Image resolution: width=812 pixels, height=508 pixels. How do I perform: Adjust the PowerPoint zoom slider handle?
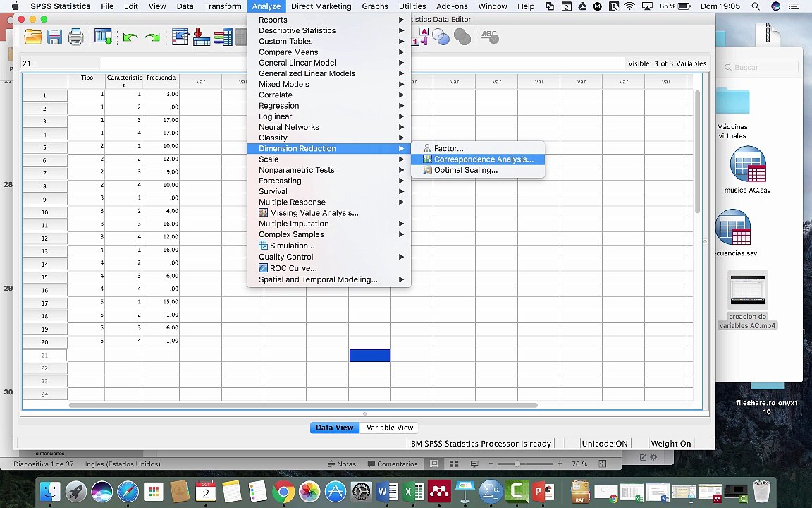click(516, 464)
